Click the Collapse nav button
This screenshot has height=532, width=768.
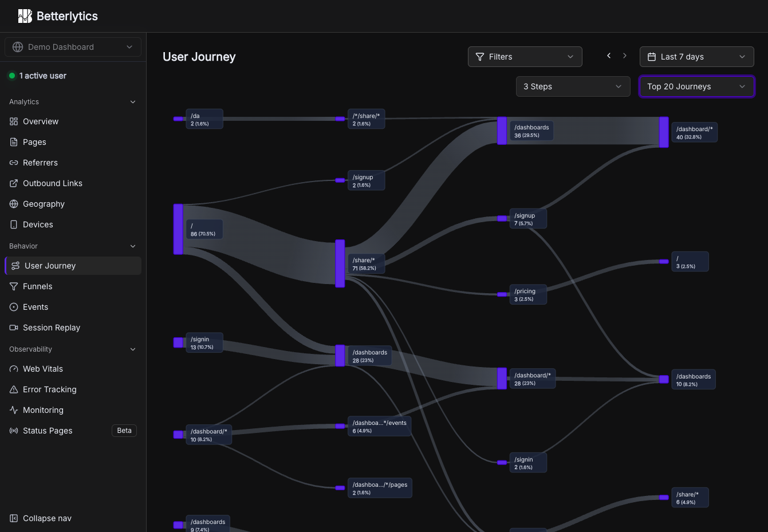(x=73, y=518)
